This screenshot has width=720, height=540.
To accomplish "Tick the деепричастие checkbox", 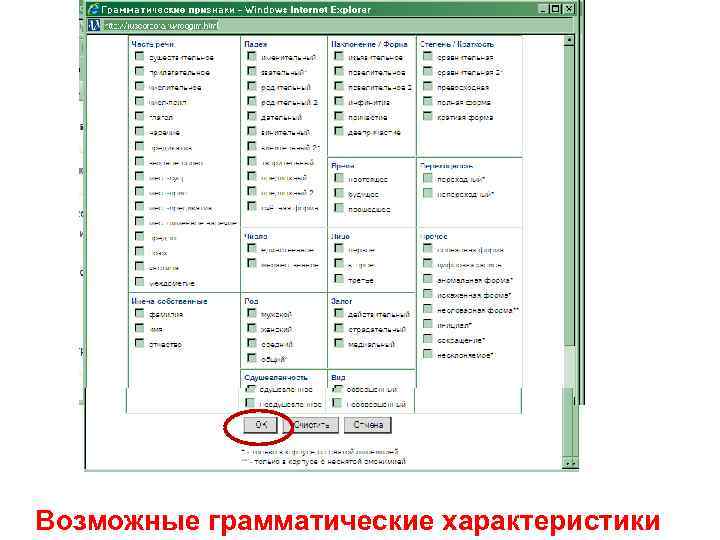I will [x=339, y=131].
